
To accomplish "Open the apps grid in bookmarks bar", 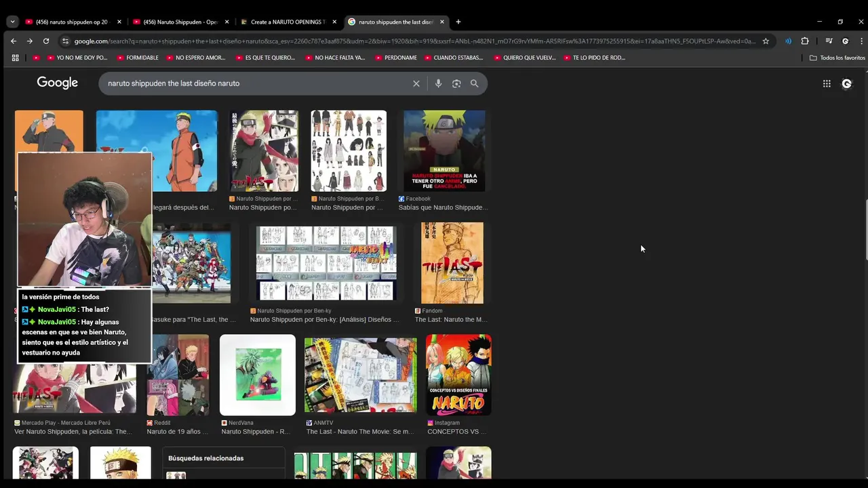I will pos(15,58).
